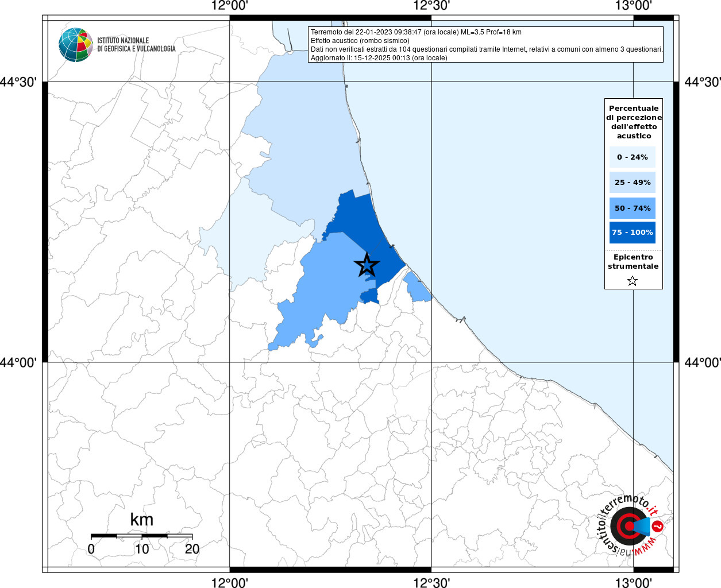The width and height of the screenshot is (721, 588).
Task: Select the 25 - 49% legend swatch
Action: point(633,183)
